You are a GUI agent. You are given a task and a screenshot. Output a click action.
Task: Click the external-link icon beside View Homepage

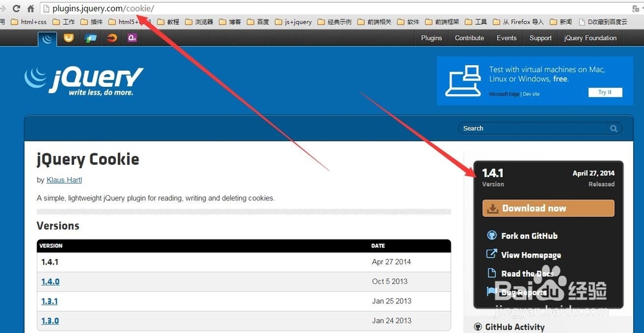491,254
